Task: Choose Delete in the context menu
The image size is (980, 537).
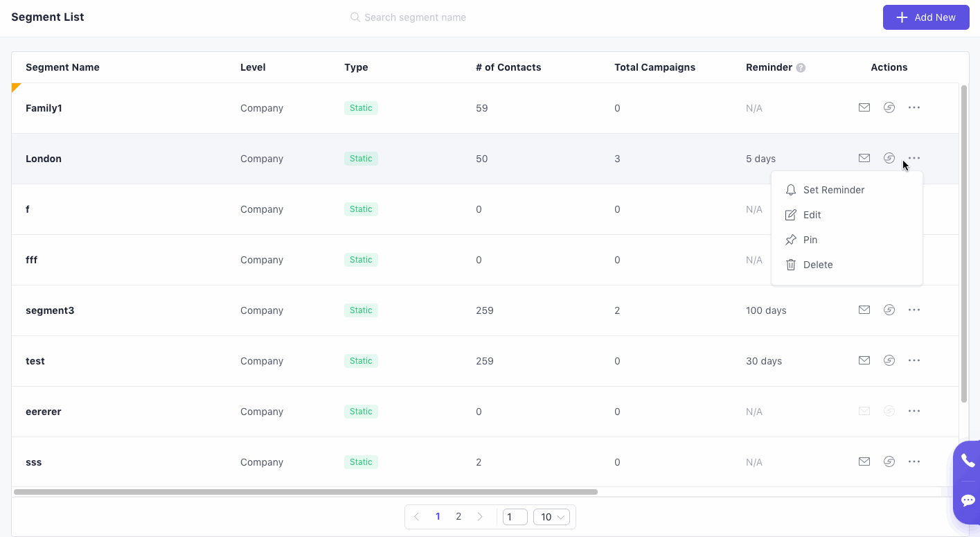Action: pos(817,265)
